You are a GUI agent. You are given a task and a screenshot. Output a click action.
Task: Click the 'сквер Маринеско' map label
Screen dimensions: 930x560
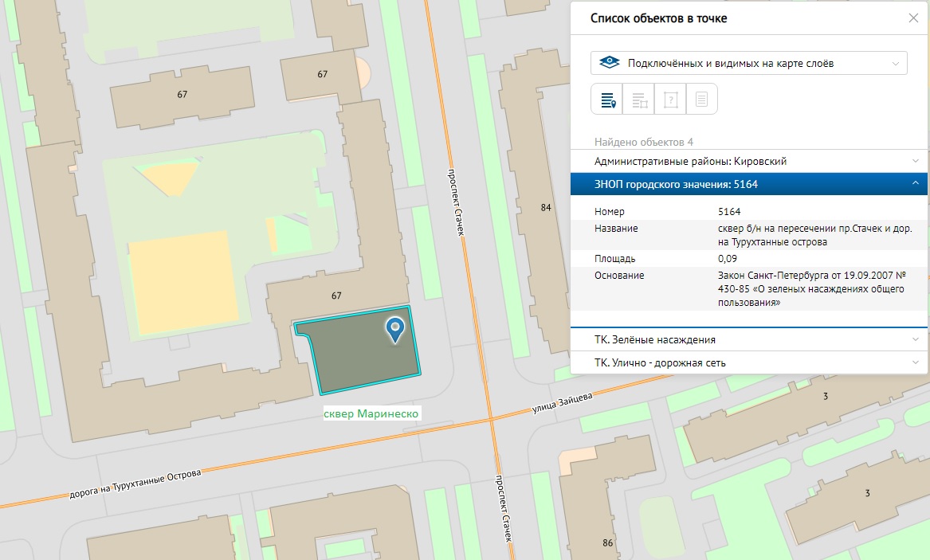[x=371, y=414]
